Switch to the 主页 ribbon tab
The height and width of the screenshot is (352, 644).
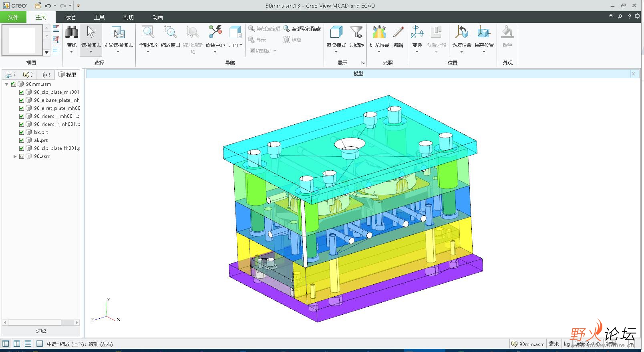click(x=41, y=17)
